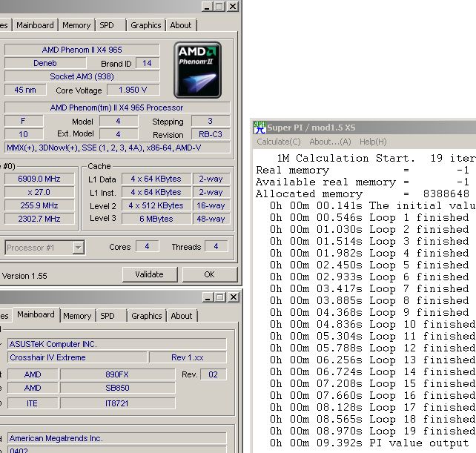Image resolution: width=476 pixels, height=453 pixels.
Task: Open Graphics tab in lower CPU-Z window
Action: click(x=146, y=316)
